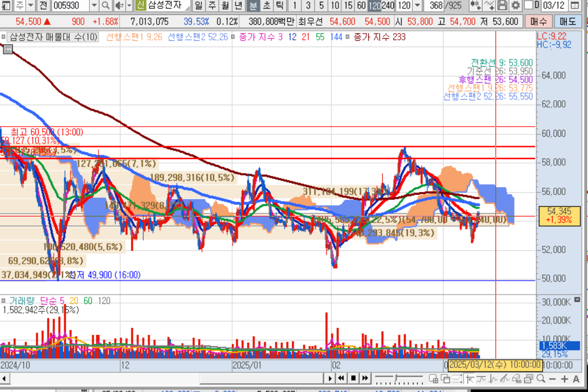The width and height of the screenshot is (588, 392).
Task: Click the grid table icon under chart title
Action: 7,49
